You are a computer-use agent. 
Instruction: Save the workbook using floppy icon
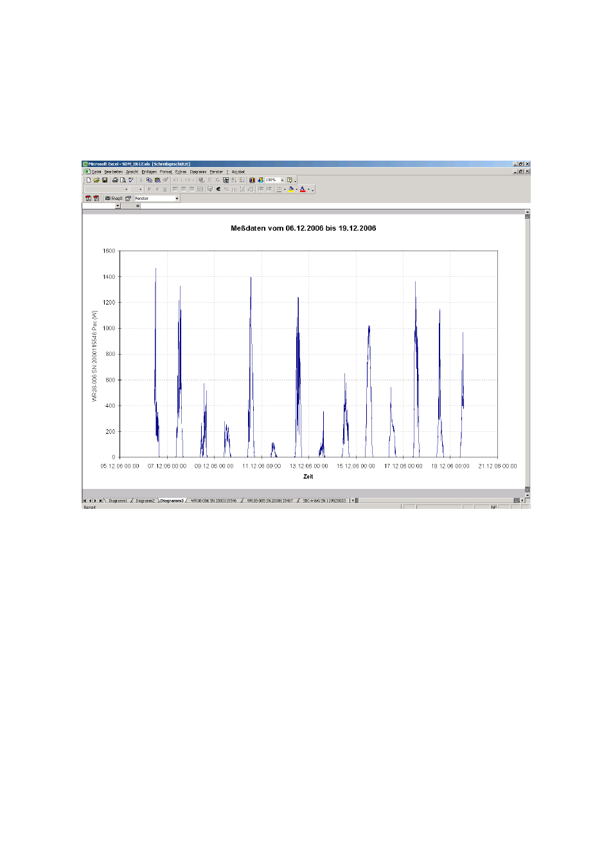pos(105,180)
